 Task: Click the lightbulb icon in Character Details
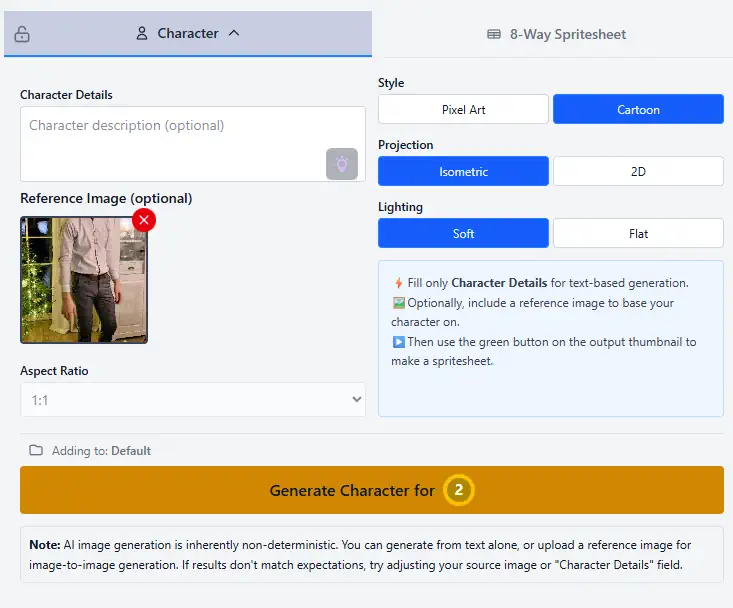(342, 164)
